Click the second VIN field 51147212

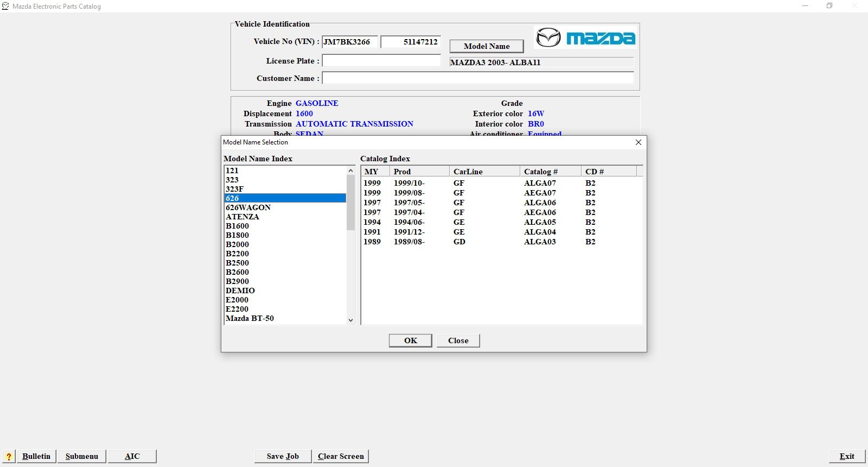pos(411,42)
